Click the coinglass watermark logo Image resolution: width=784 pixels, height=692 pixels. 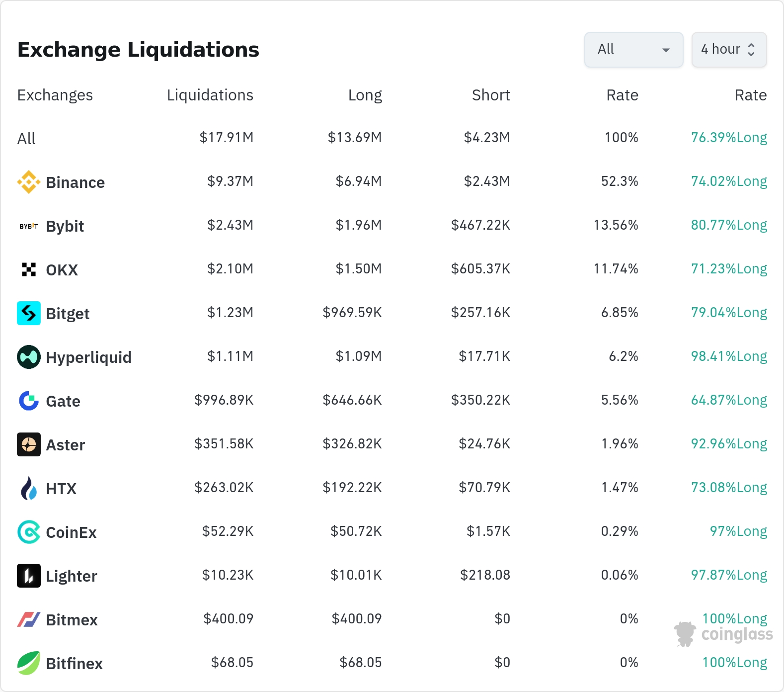(x=723, y=634)
